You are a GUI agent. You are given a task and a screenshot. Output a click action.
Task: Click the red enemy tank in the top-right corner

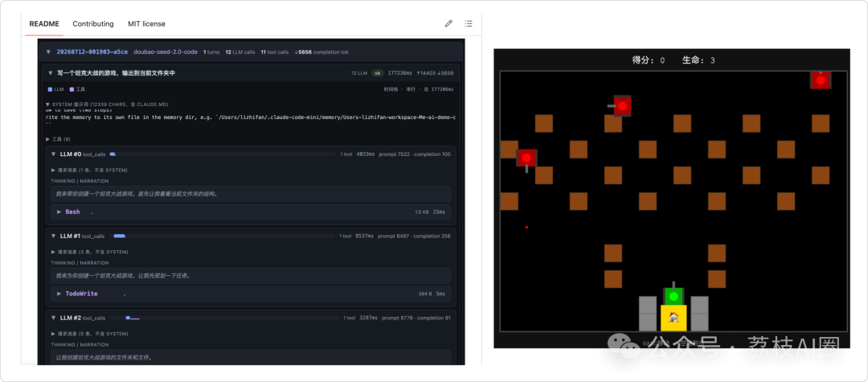821,80
